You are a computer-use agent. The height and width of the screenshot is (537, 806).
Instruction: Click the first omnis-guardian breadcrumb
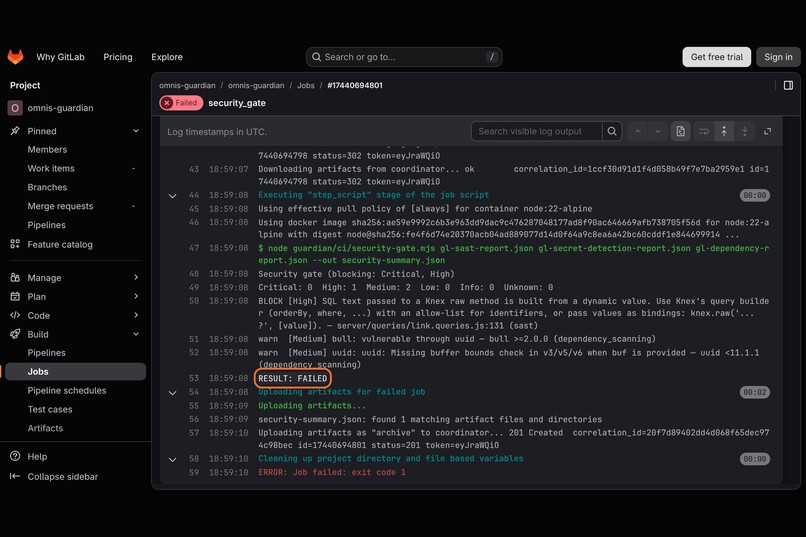pyautogui.click(x=187, y=85)
